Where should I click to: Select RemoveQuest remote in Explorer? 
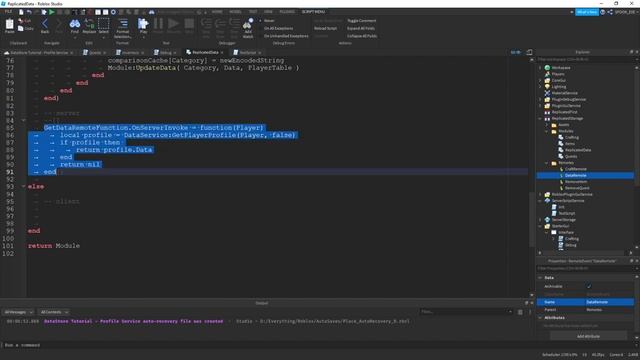click(577, 188)
